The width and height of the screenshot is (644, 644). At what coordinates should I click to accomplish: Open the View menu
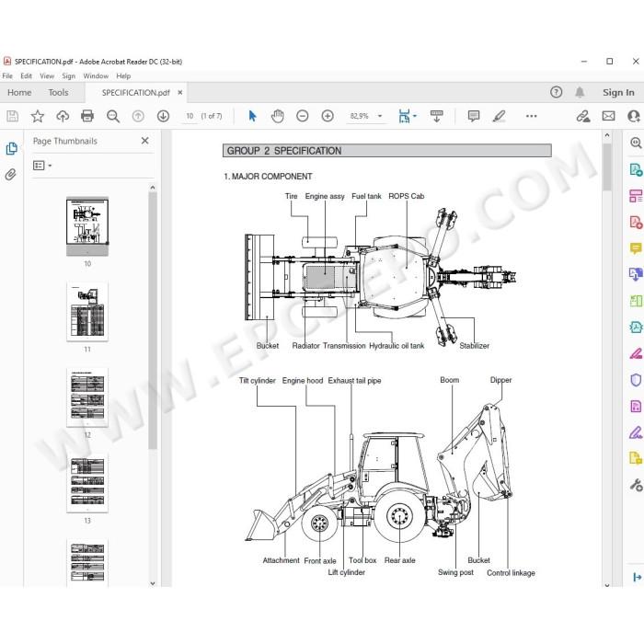point(47,76)
